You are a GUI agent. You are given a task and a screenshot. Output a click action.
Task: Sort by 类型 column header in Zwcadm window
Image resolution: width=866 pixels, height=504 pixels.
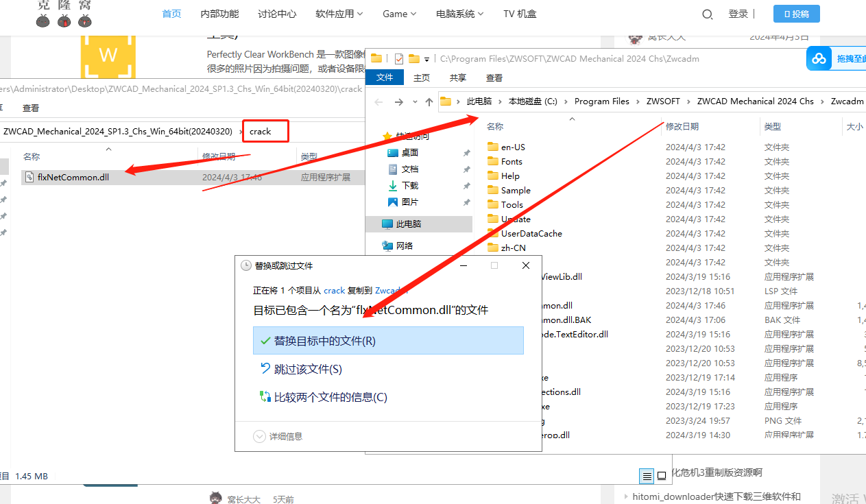(x=773, y=127)
